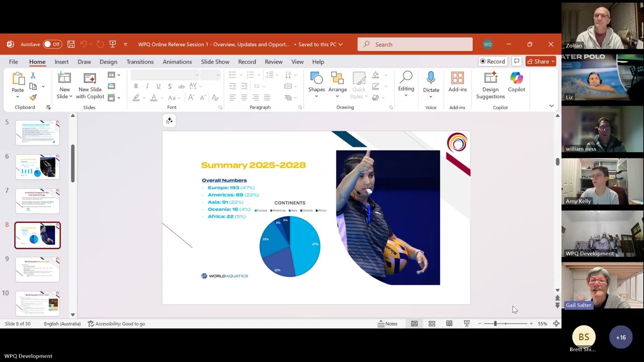Center text in Paragraph group
The image size is (644, 362).
[244, 98]
